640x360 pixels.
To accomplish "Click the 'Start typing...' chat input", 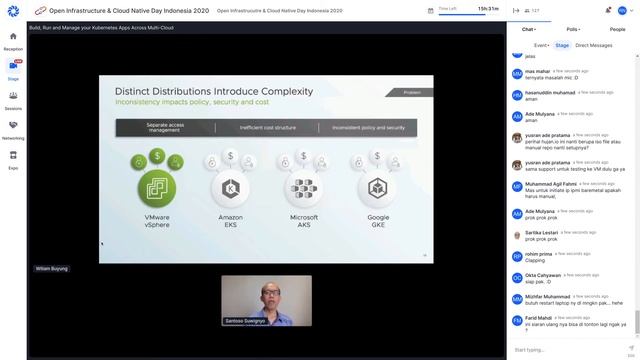I will click(567, 350).
